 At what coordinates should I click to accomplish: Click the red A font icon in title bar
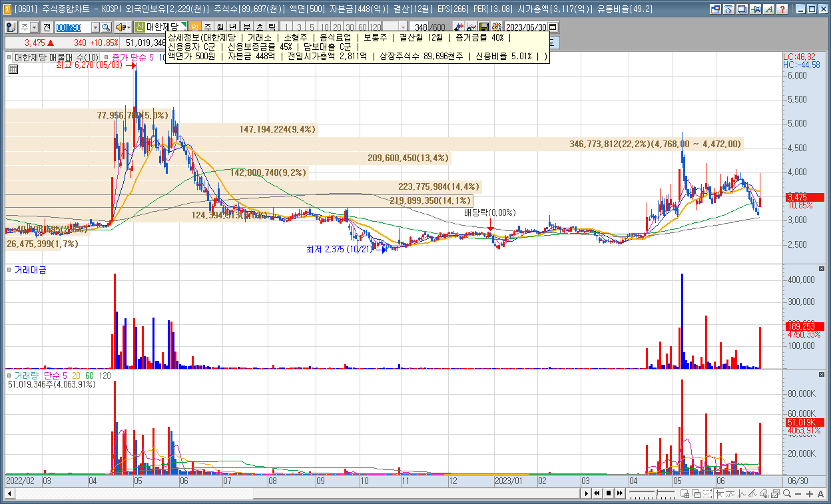pyautogui.click(x=768, y=9)
